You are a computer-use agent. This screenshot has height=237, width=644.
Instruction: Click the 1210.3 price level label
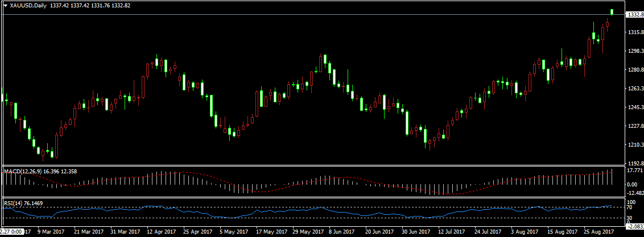(634, 145)
